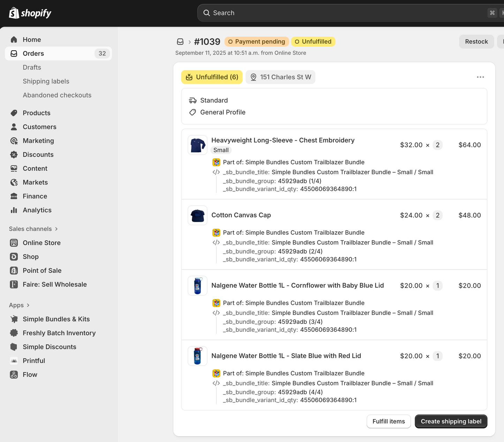Click the Payment pending badge
The width and height of the screenshot is (504, 442).
pyautogui.click(x=257, y=42)
